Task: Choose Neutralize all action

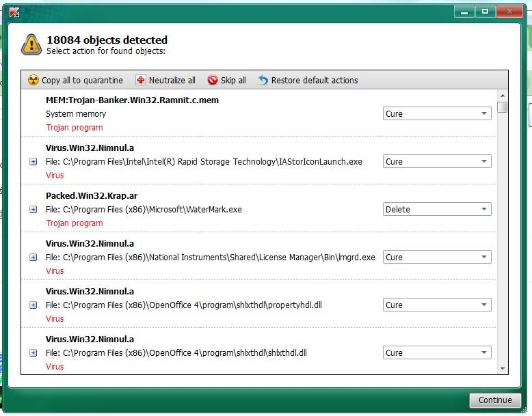Action: click(x=165, y=81)
